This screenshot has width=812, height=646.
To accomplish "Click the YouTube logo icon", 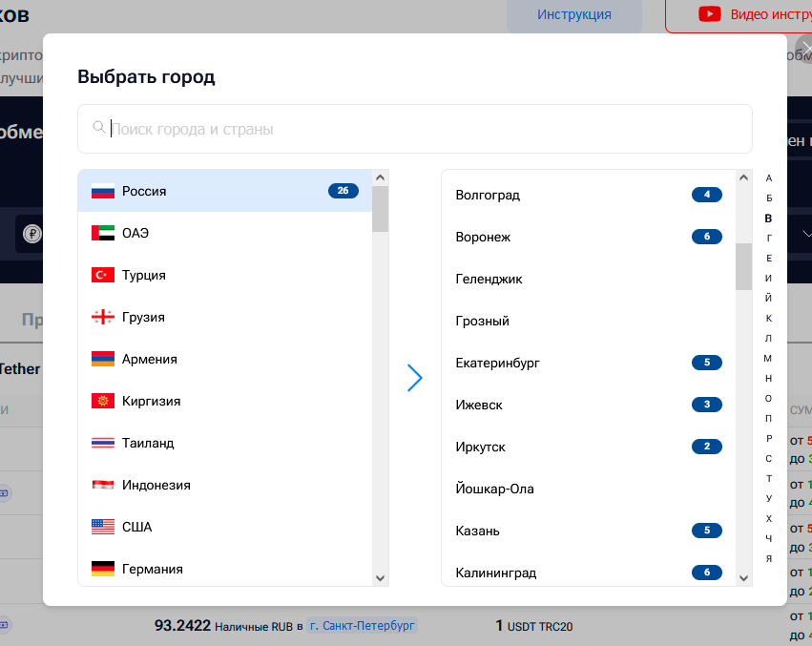I will click(x=710, y=14).
